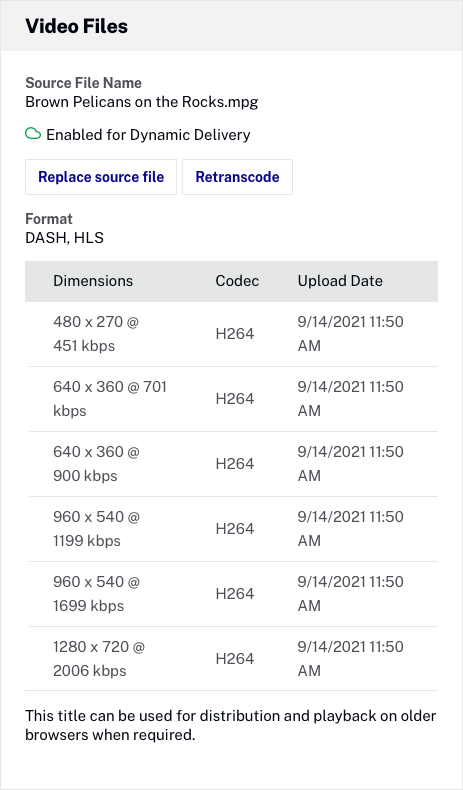463x790 pixels.
Task: Click the older browsers playback note text
Action: (231, 725)
